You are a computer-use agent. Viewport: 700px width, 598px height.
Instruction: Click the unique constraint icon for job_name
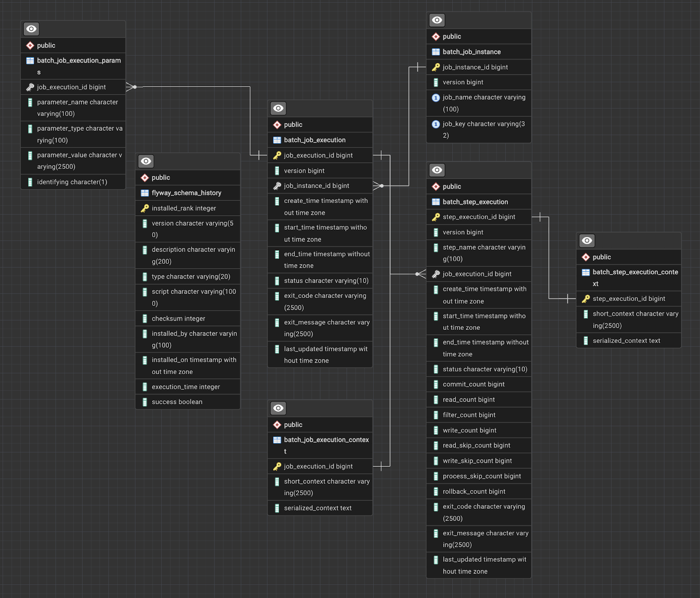coord(436,98)
